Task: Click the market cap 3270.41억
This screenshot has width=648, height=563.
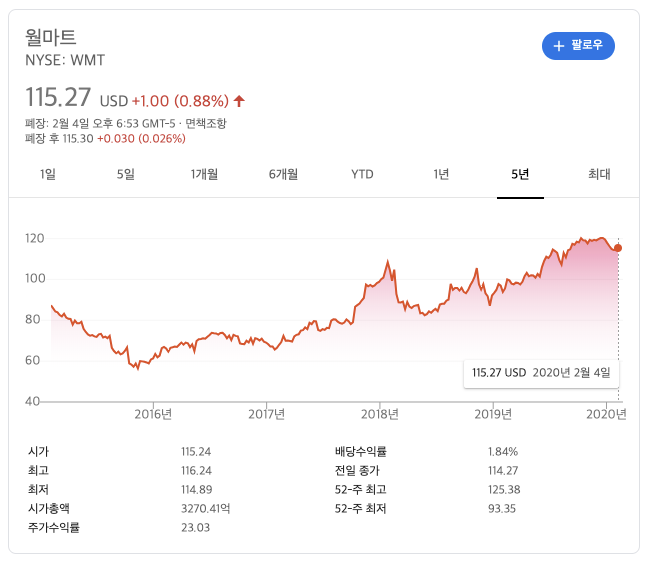Action: point(205,508)
